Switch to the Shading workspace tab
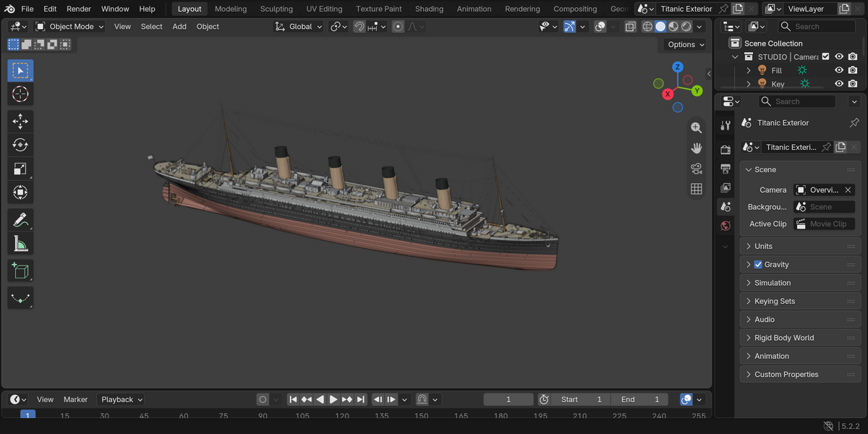The image size is (868, 434). point(429,9)
